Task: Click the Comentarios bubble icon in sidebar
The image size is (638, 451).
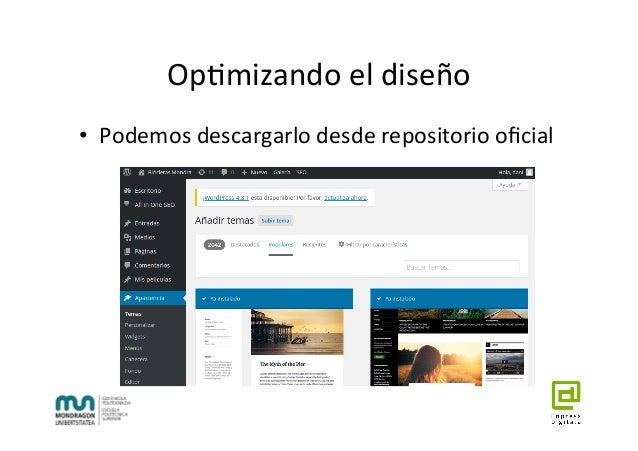Action: 127,265
